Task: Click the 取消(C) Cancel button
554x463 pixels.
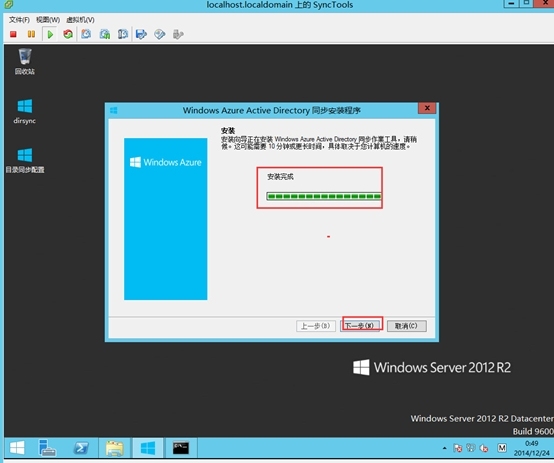Action: (x=407, y=326)
